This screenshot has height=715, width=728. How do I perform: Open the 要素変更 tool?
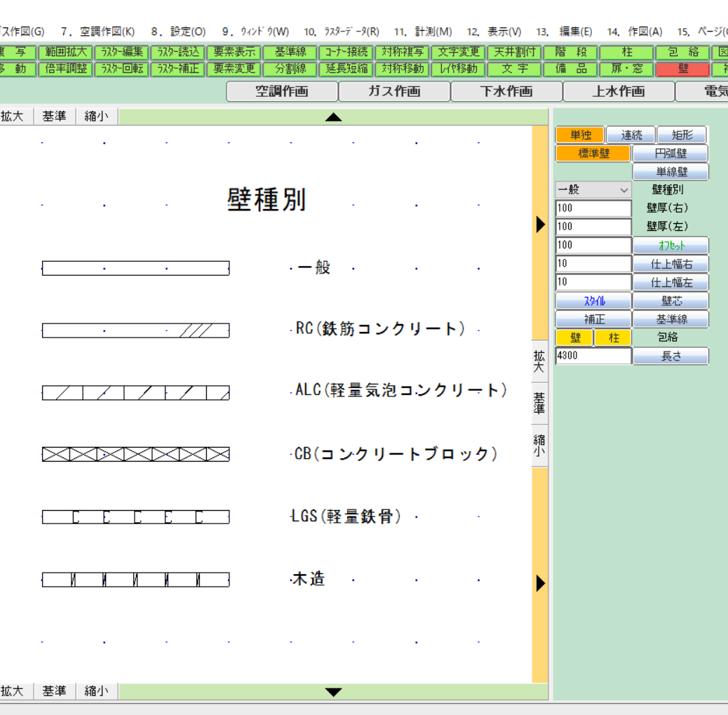[x=234, y=69]
